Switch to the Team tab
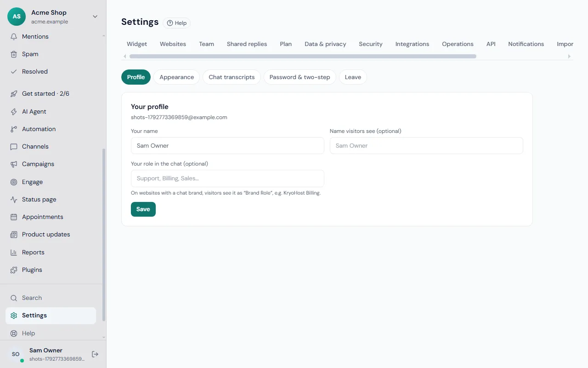The height and width of the screenshot is (368, 588). click(206, 44)
